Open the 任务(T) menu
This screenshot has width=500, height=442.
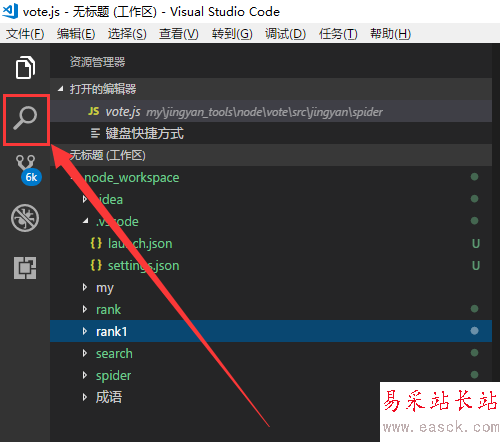[x=338, y=34]
